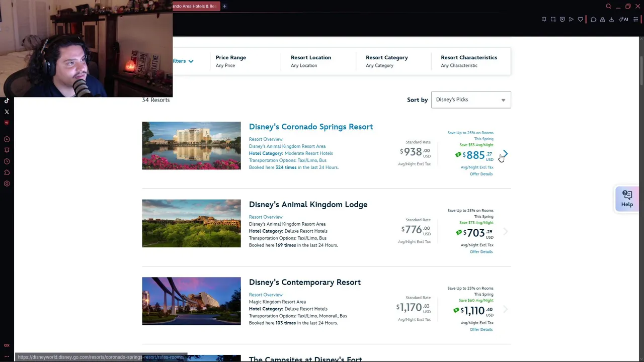644x362 pixels.
Task: Open the Easy Setup sliders icon
Action: 636,19
